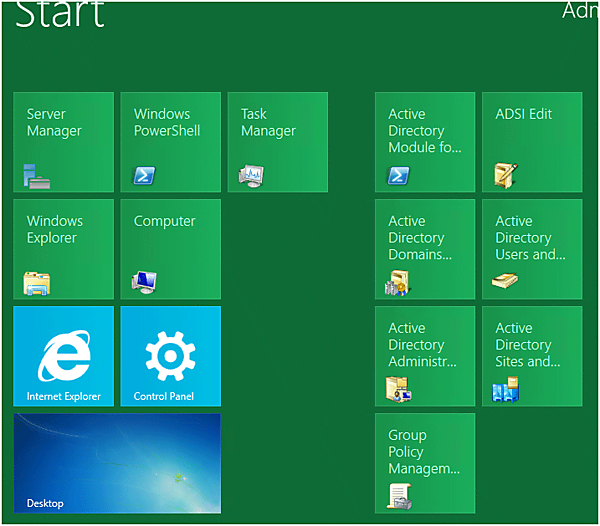
Task: Open Control Panel via the gear icon
Action: tap(170, 355)
